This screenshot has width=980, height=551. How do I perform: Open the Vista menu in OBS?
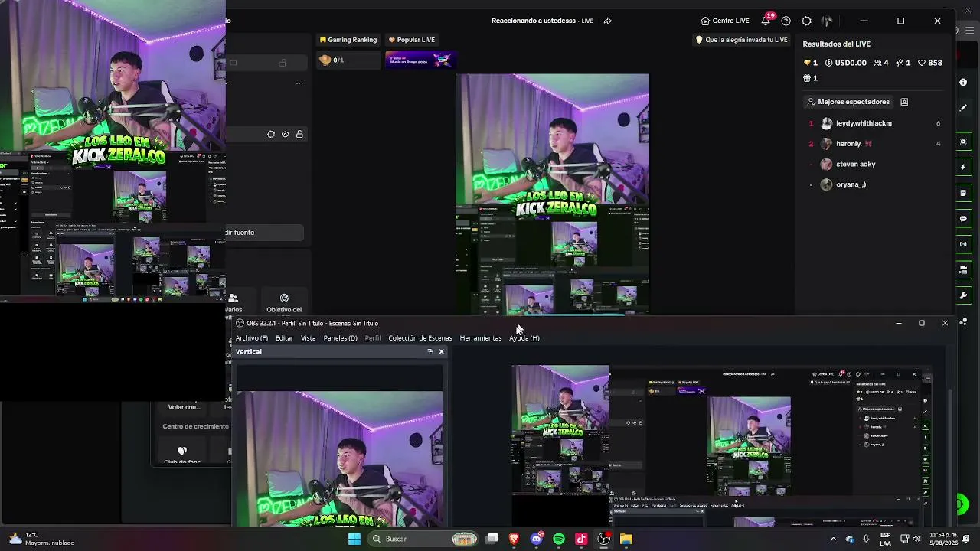point(308,338)
